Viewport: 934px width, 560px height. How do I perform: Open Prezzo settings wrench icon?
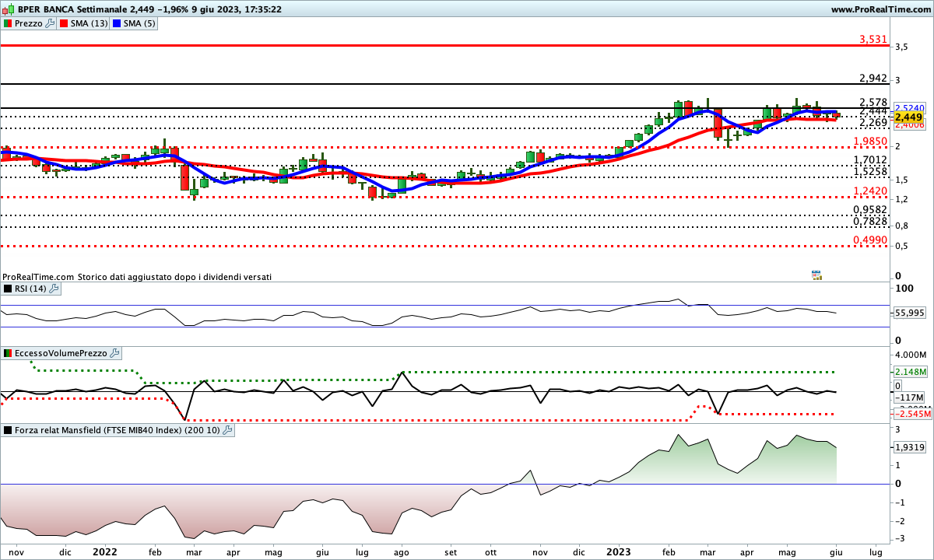(x=51, y=24)
